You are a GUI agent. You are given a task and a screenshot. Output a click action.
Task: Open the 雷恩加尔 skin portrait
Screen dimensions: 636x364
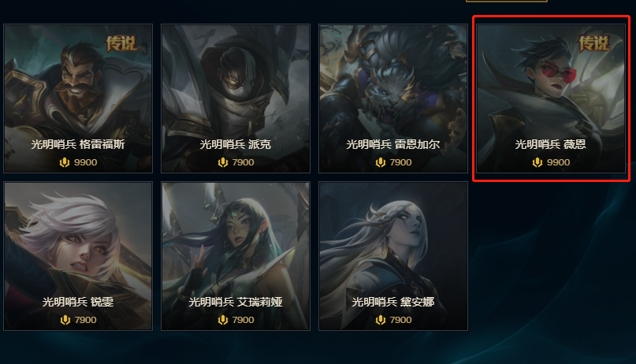[393, 98]
